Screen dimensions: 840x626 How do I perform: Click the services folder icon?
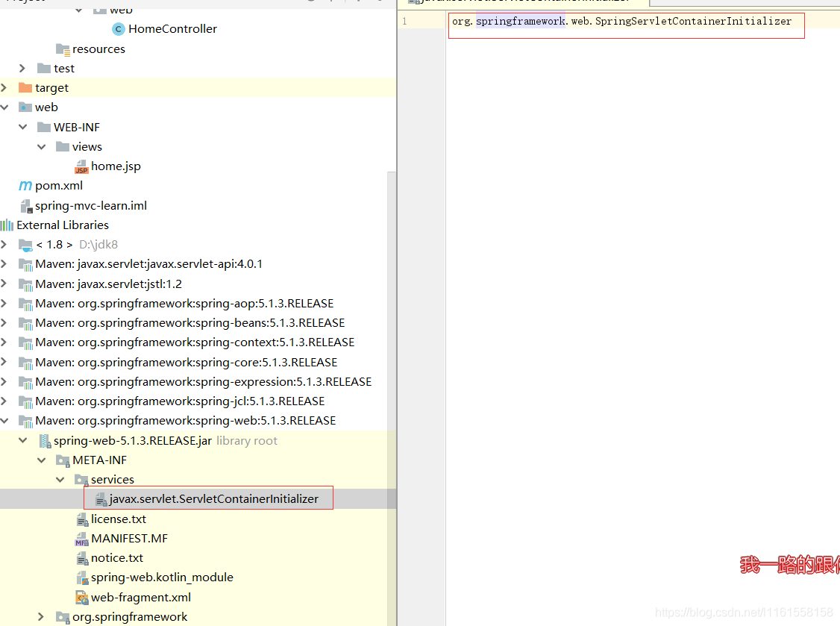coord(81,480)
